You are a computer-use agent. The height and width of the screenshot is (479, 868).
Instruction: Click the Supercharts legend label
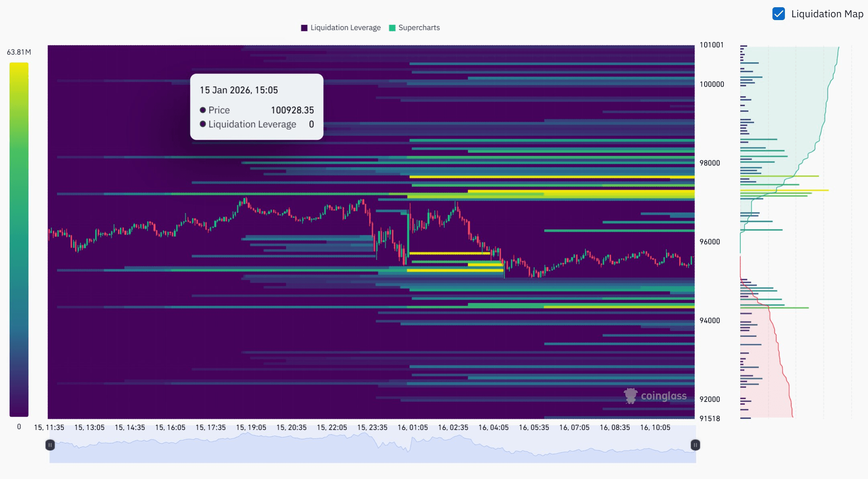coord(419,28)
